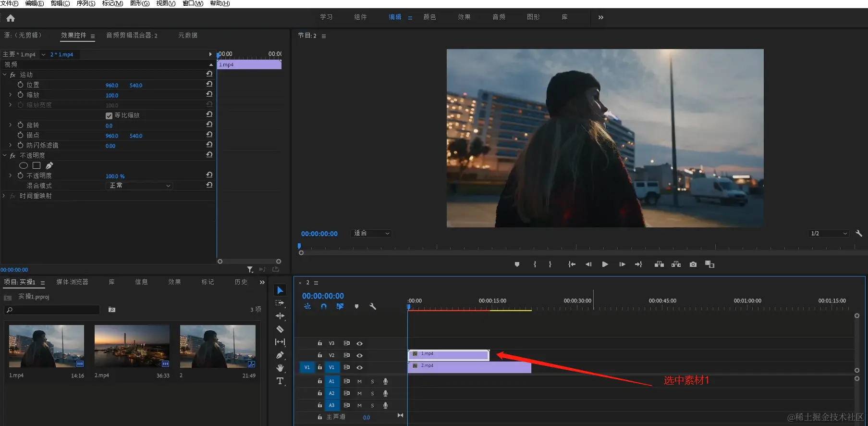868x426 pixels.
Task: Create an ellipse mask under 不透明度
Action: click(23, 165)
